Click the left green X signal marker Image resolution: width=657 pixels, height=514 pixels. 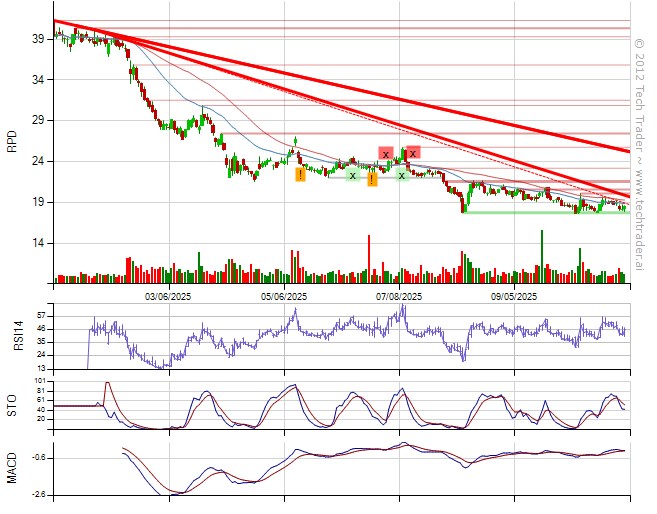click(352, 175)
